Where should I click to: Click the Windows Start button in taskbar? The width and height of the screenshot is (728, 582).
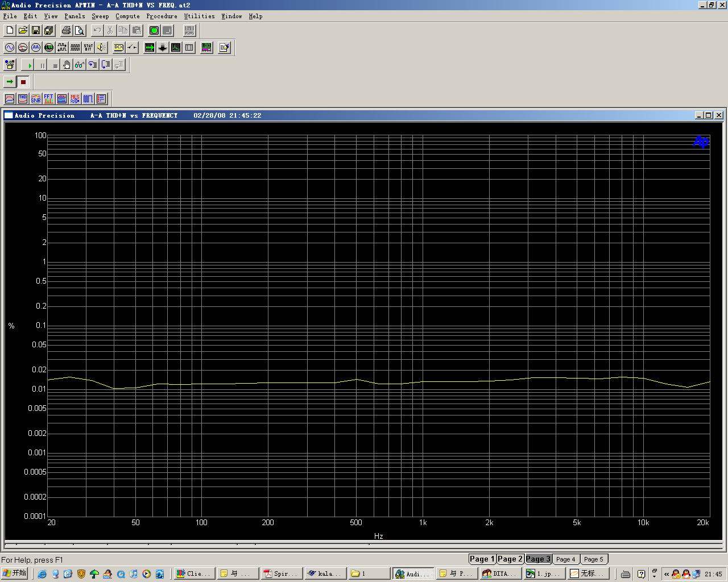[15, 573]
